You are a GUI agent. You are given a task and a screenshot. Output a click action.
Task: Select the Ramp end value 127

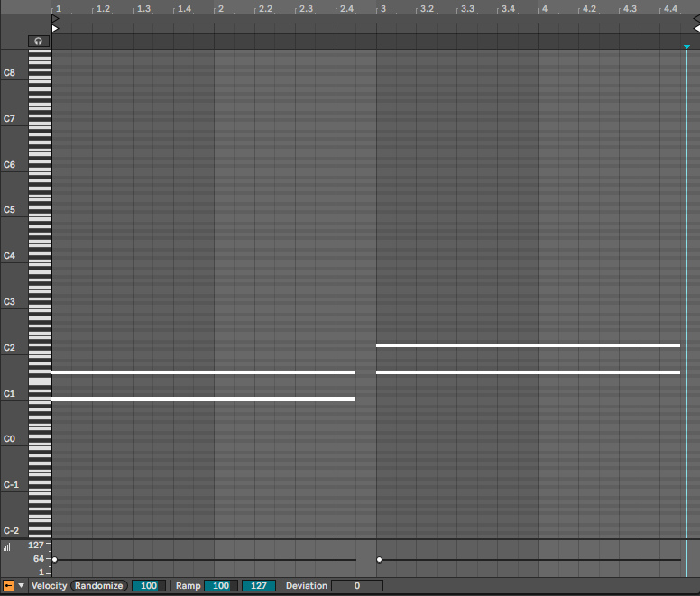[x=259, y=586]
